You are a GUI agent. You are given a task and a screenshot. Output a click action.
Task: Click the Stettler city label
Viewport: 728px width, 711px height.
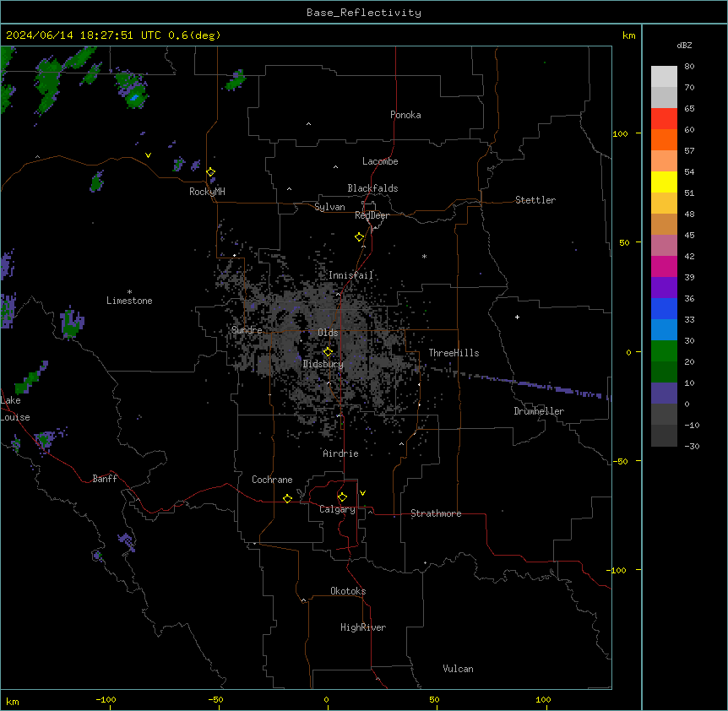pos(535,200)
